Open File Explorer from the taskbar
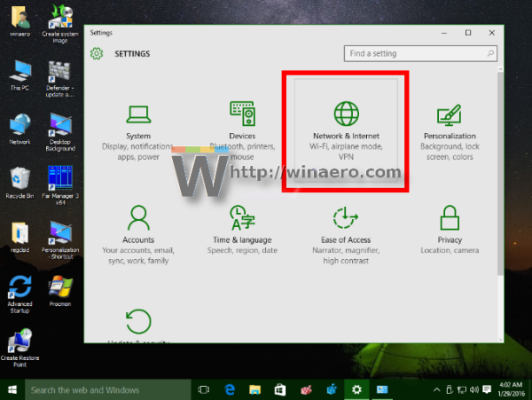This screenshot has height=400, width=532. 254,390
